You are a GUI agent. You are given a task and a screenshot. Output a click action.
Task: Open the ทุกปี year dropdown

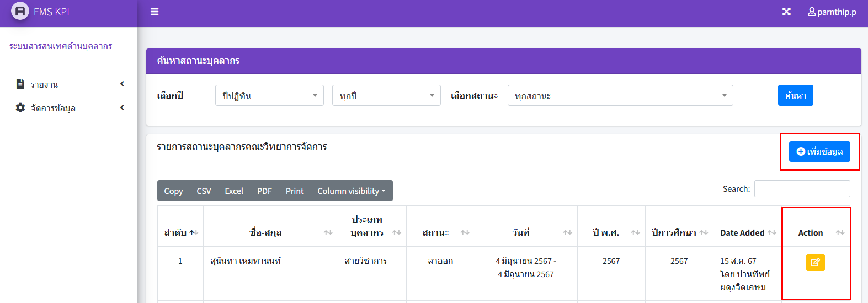click(386, 95)
